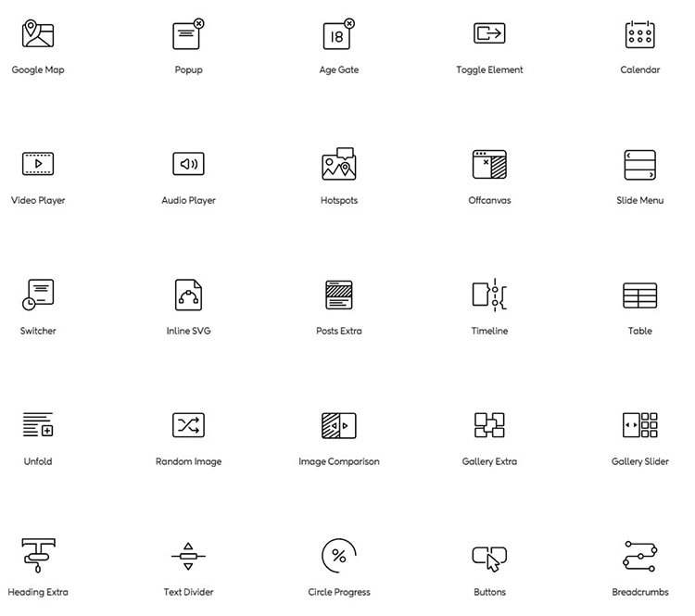Select the Offcanvas element icon

click(x=489, y=164)
